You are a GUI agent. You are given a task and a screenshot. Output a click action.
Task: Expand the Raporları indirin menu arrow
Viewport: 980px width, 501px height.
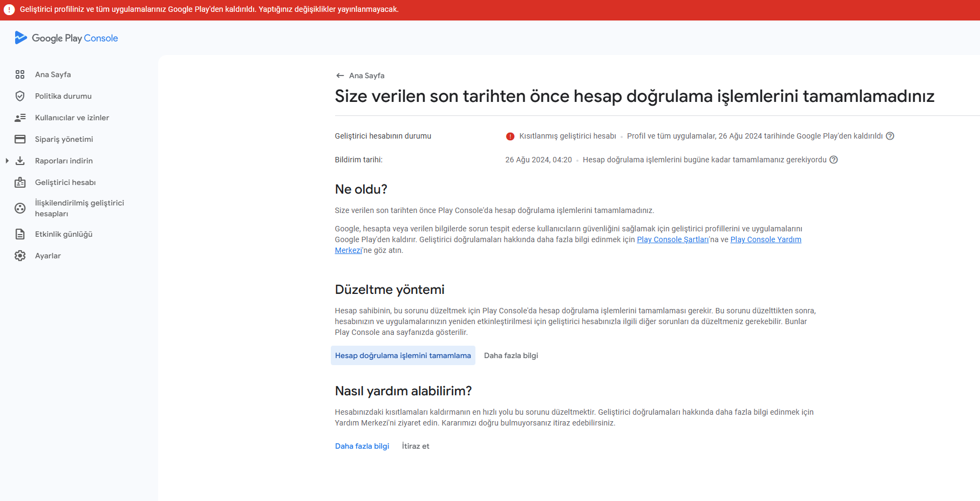coord(7,161)
